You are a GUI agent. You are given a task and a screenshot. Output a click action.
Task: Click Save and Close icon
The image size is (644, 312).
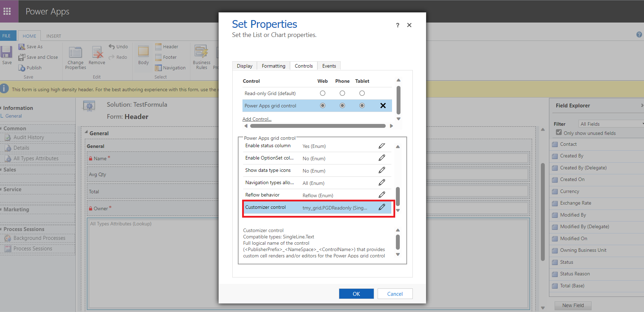point(22,57)
